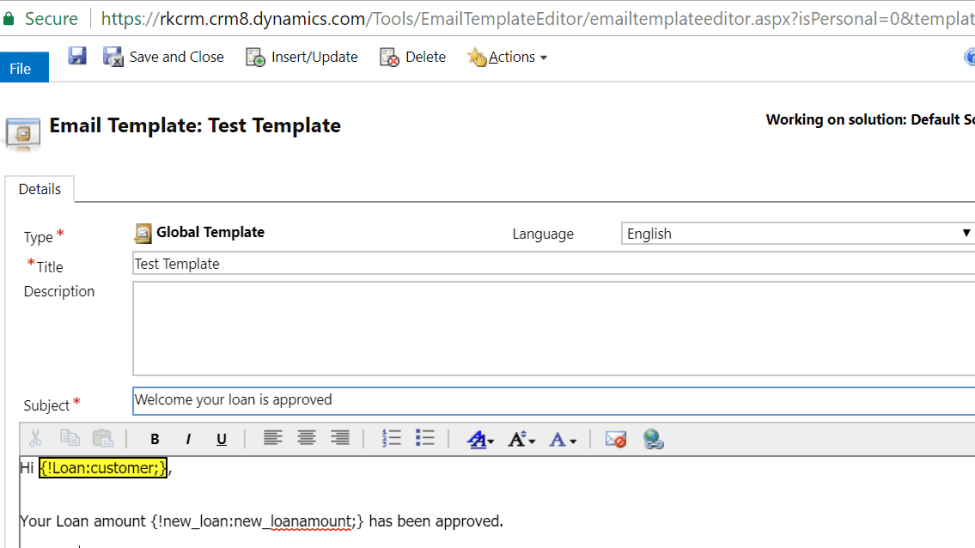Open the File menu
The height and width of the screenshot is (548, 975).
click(x=21, y=68)
